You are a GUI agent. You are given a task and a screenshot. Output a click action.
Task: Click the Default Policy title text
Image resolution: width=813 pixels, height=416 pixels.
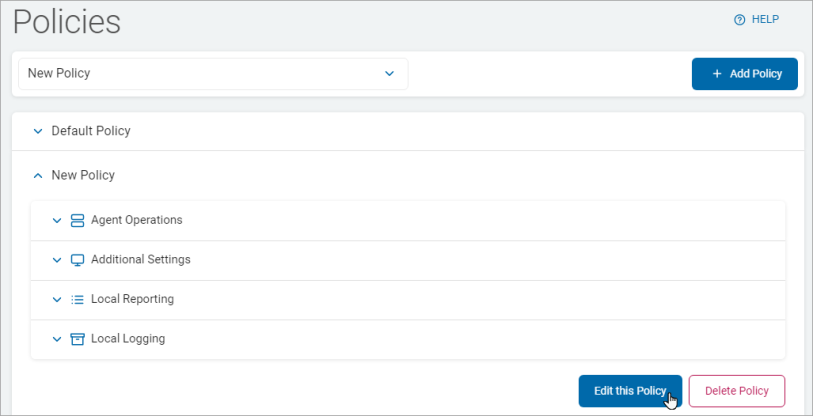(x=91, y=131)
